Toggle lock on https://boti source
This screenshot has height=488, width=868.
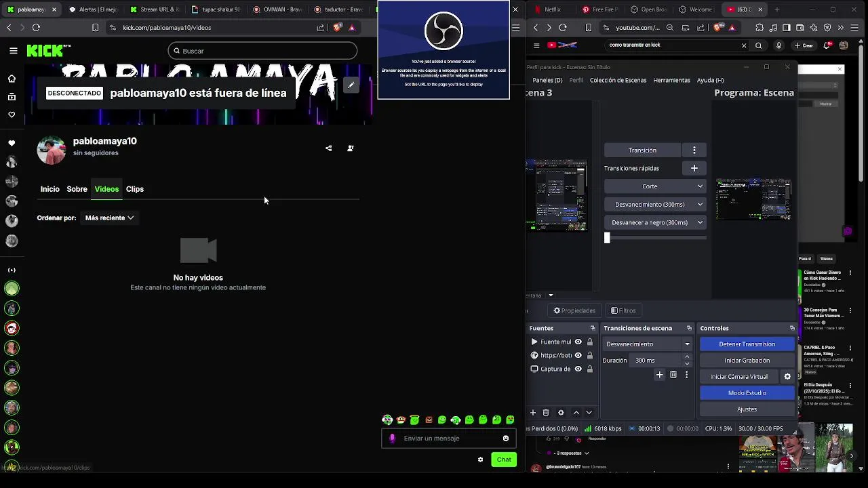590,356
